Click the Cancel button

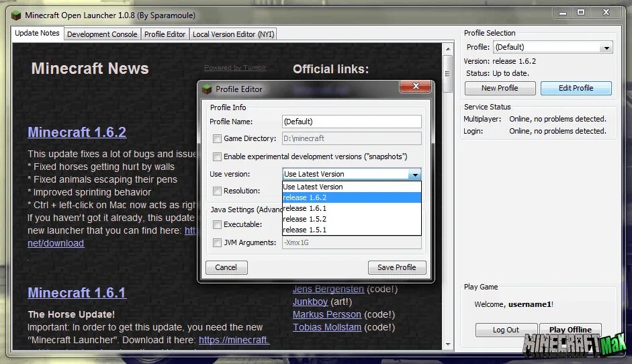pyautogui.click(x=226, y=267)
